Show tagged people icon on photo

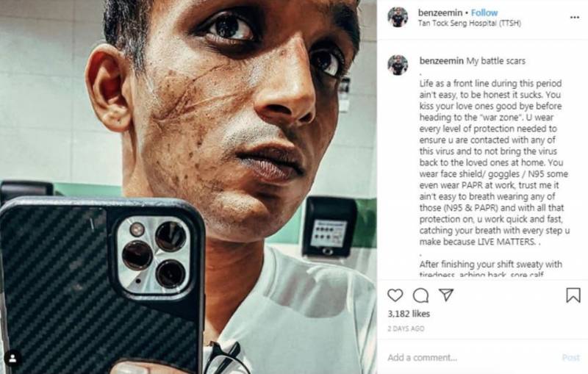coord(12,359)
